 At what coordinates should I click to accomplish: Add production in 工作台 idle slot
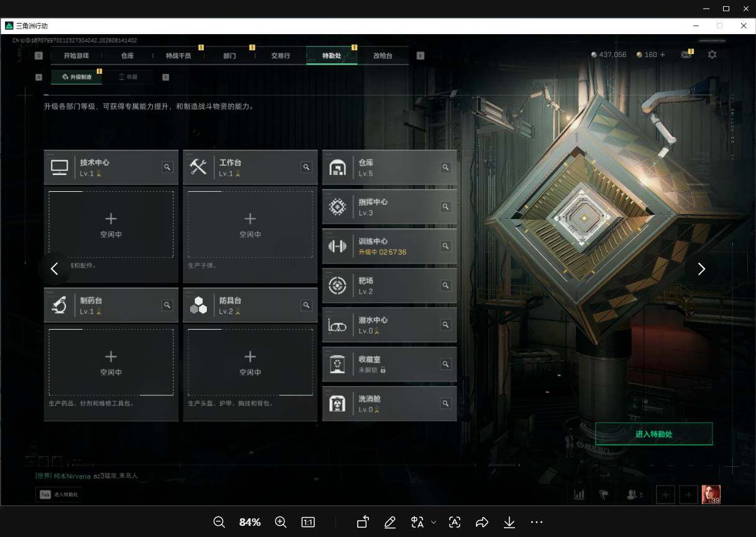tap(250, 224)
